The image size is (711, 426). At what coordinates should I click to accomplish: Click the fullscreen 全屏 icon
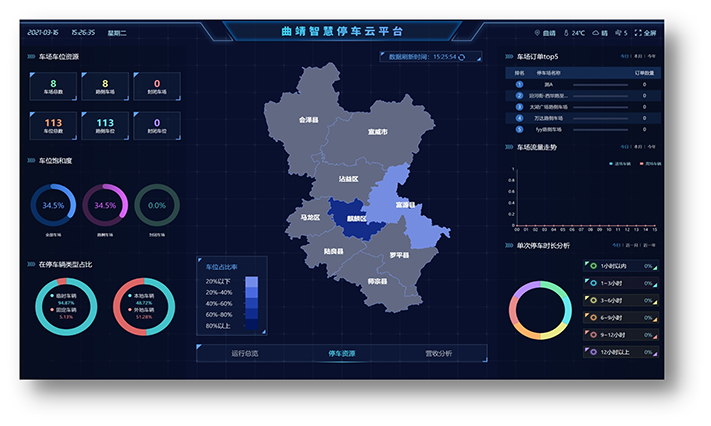(638, 33)
